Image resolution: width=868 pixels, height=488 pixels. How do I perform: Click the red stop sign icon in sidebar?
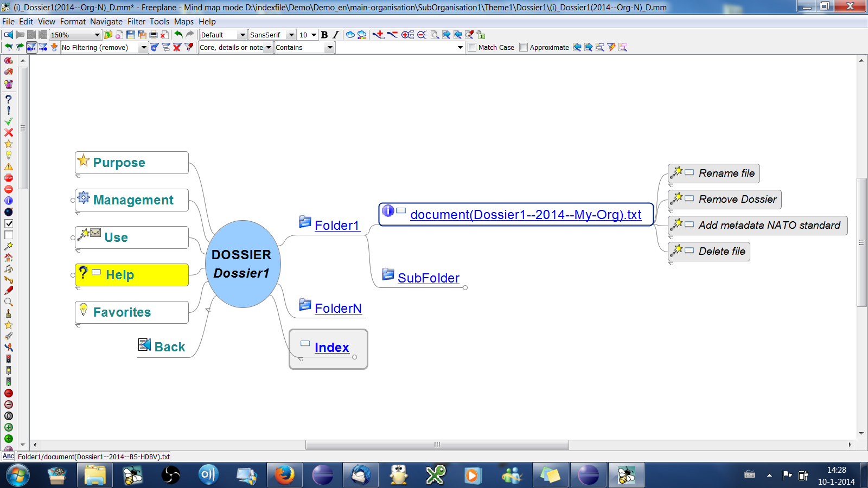coord(9,178)
